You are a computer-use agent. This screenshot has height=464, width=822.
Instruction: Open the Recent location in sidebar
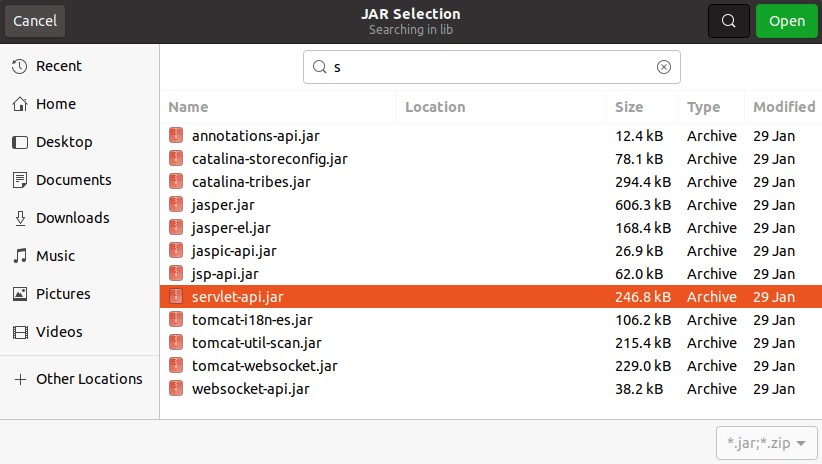point(58,66)
